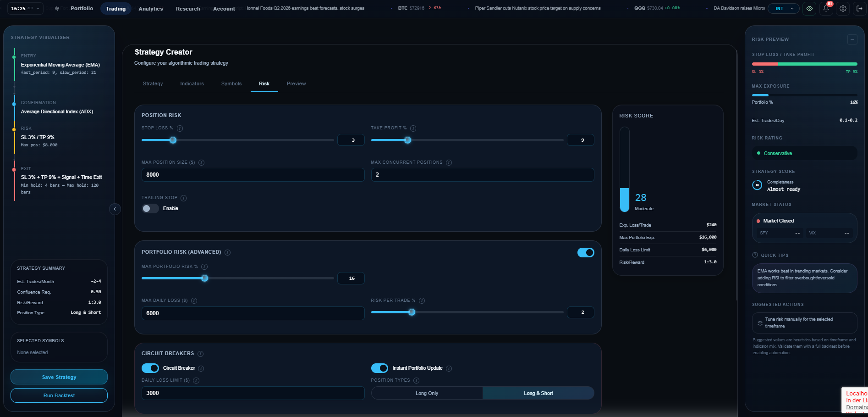Click the Instant Portfolio Update info icon

pyautogui.click(x=449, y=368)
